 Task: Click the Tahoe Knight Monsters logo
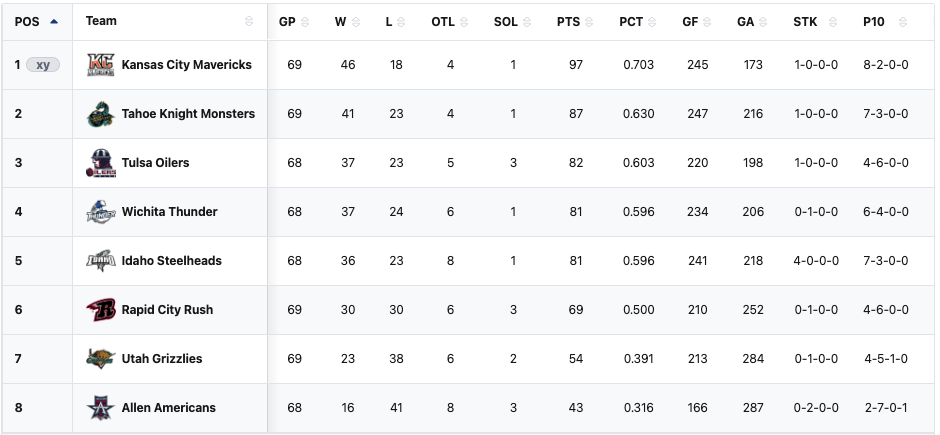pyautogui.click(x=101, y=114)
